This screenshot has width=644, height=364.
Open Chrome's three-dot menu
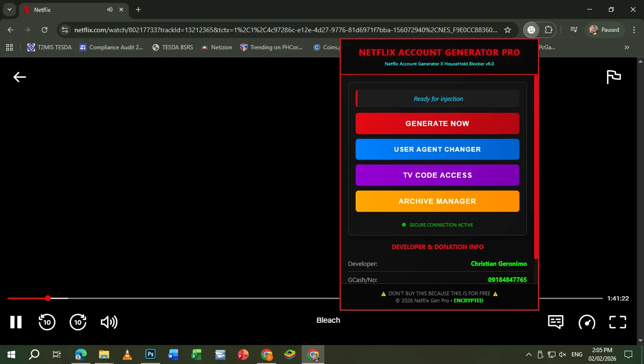pyautogui.click(x=634, y=29)
